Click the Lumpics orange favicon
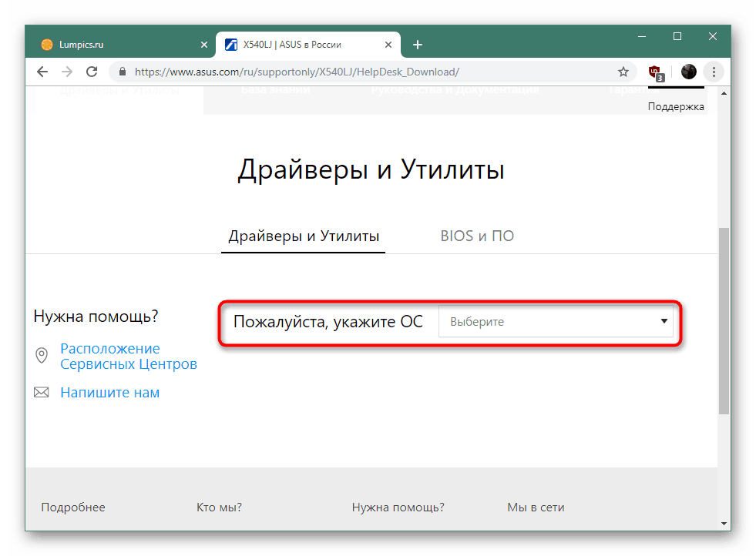 pyautogui.click(x=47, y=45)
